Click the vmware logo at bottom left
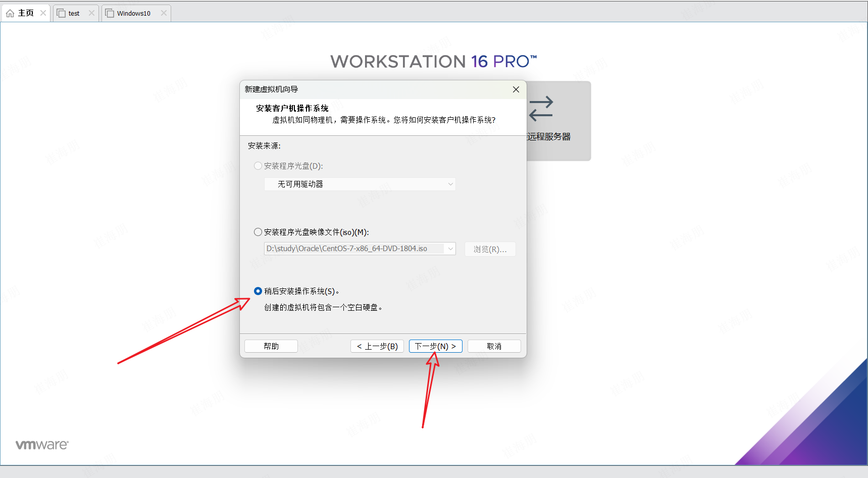 pos(42,445)
